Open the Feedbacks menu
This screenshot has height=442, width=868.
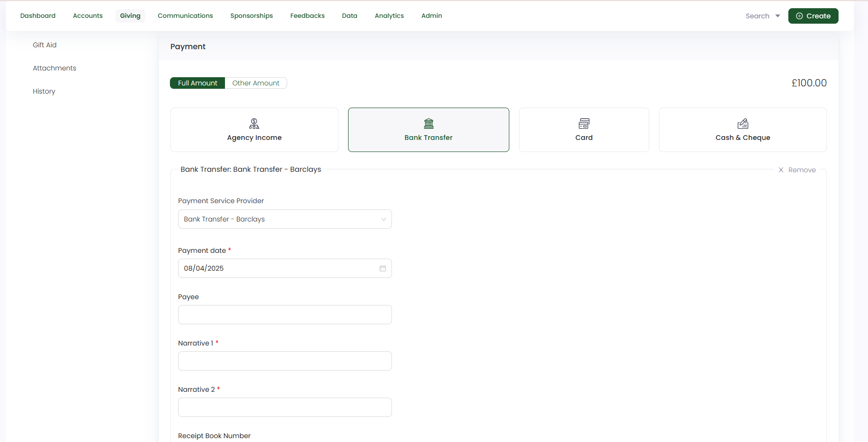pyautogui.click(x=308, y=16)
